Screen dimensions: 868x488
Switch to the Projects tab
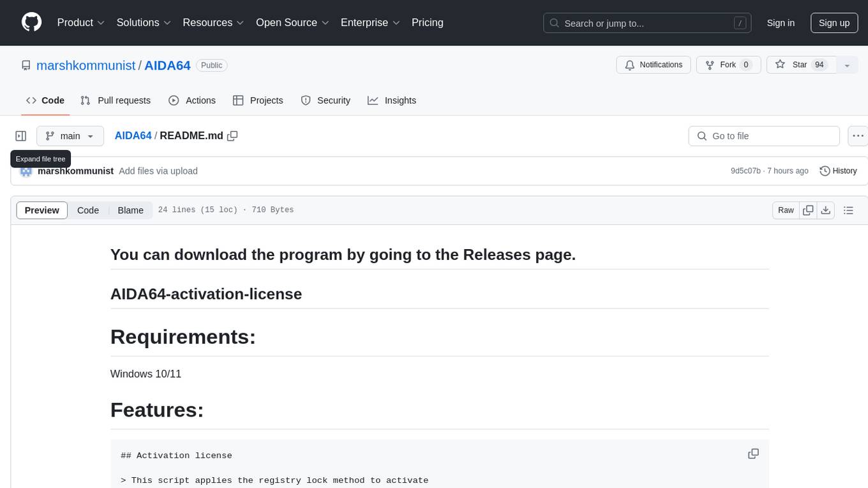[x=258, y=100]
